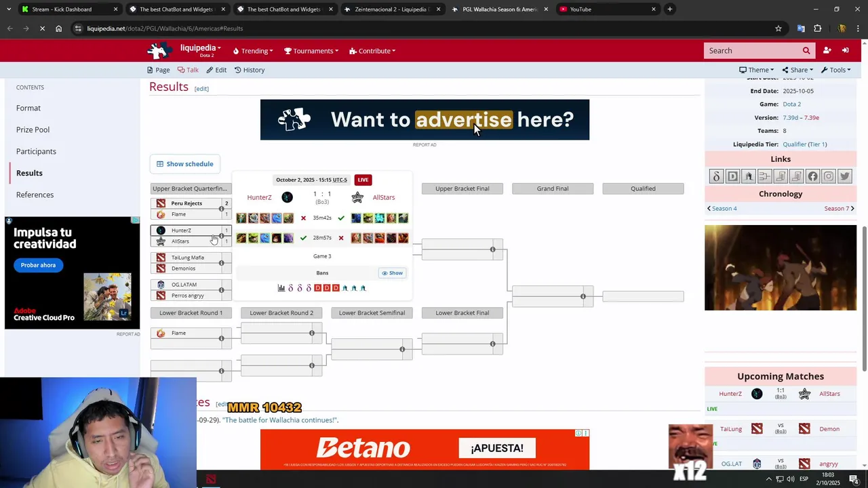Open match info icon in Lower Bracket Semifinal
This screenshot has width=868, height=488.
click(402, 350)
